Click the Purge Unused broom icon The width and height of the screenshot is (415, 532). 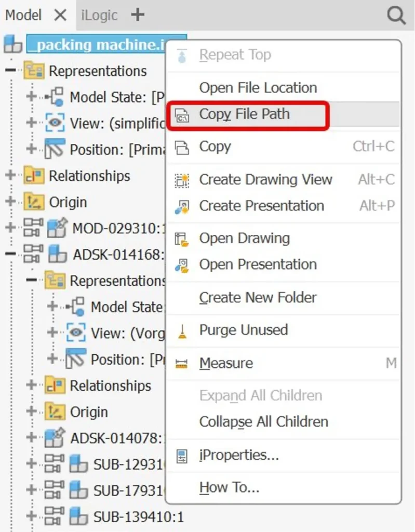183,330
